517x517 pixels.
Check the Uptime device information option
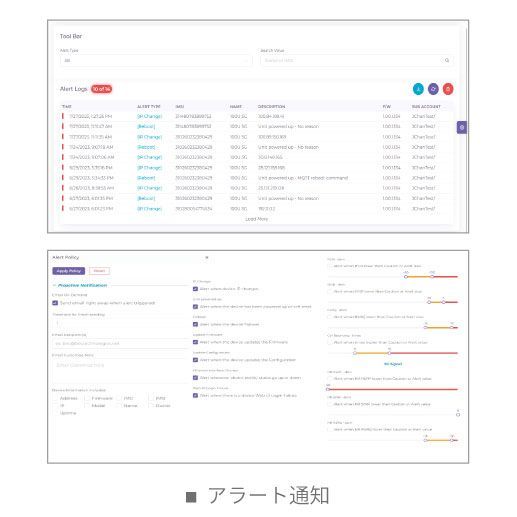pos(56,413)
